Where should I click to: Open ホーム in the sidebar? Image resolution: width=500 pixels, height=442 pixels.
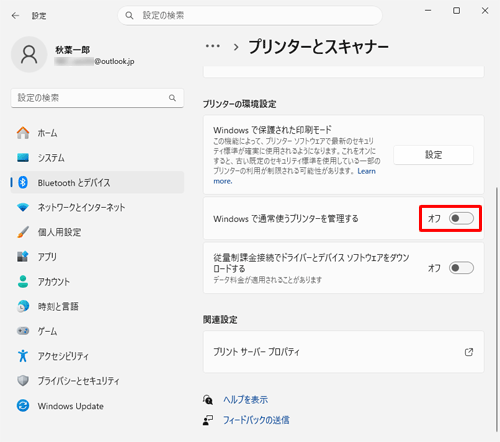(x=97, y=133)
